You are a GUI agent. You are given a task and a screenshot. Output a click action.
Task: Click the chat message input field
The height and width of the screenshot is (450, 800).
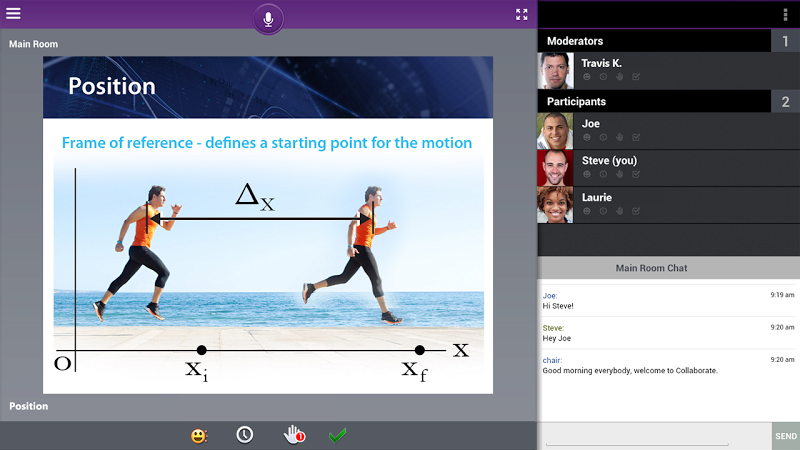coord(655,436)
